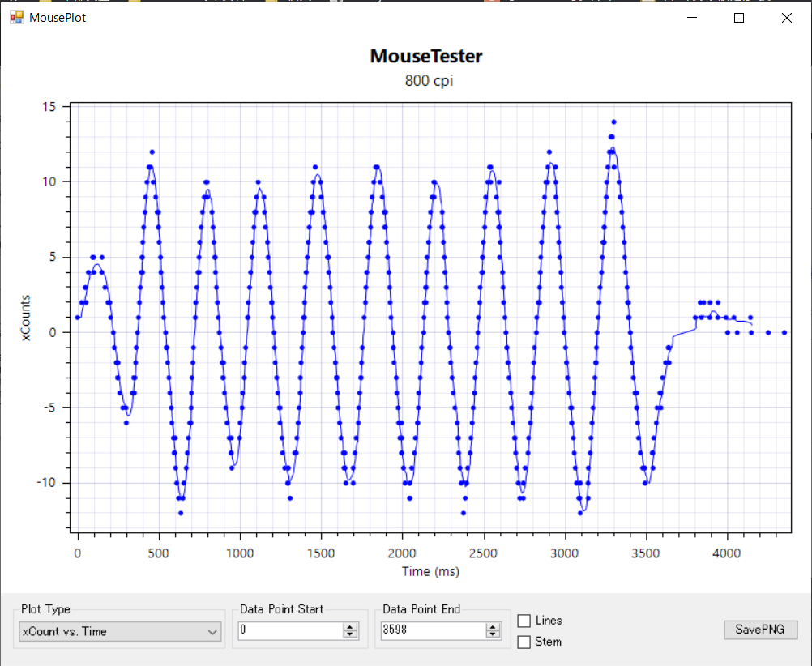Click the 2000 tick label on time axis
This screenshot has height=666, width=812.
pos(402,553)
